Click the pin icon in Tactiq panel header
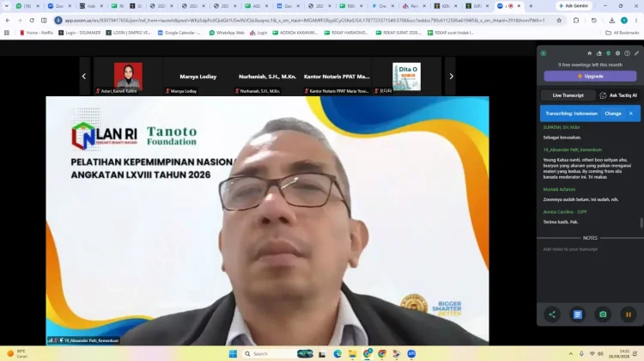The width and height of the screenshot is (644, 361). (636, 53)
